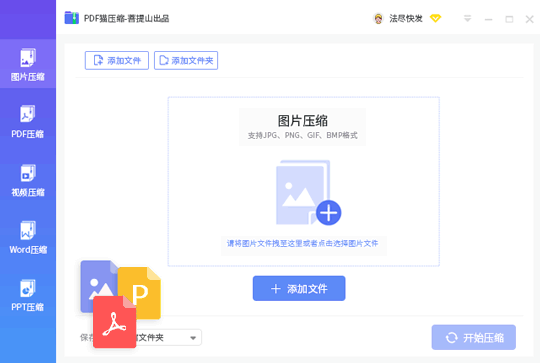540x363 pixels.
Task: Open Word压缩 from the sidebar
Action: tap(28, 238)
